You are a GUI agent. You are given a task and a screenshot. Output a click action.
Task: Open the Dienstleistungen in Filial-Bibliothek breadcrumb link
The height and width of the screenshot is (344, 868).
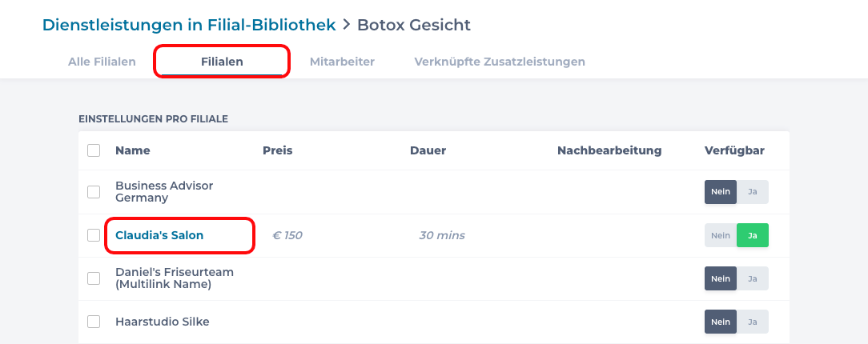pyautogui.click(x=189, y=24)
